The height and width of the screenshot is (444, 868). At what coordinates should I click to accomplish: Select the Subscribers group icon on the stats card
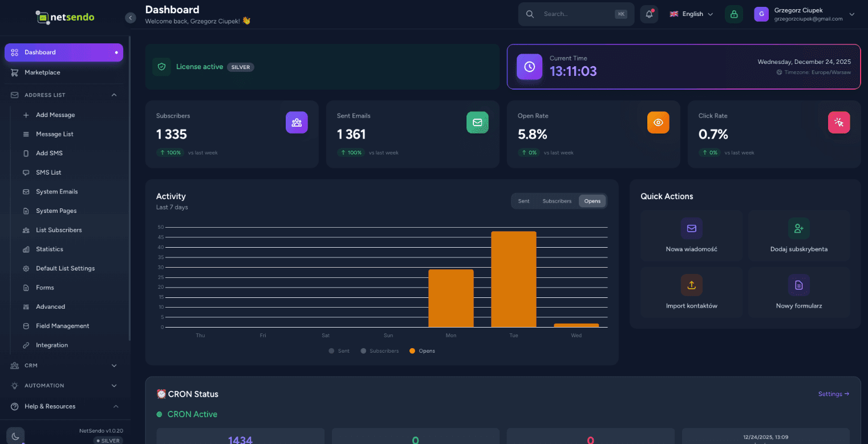[x=297, y=122]
